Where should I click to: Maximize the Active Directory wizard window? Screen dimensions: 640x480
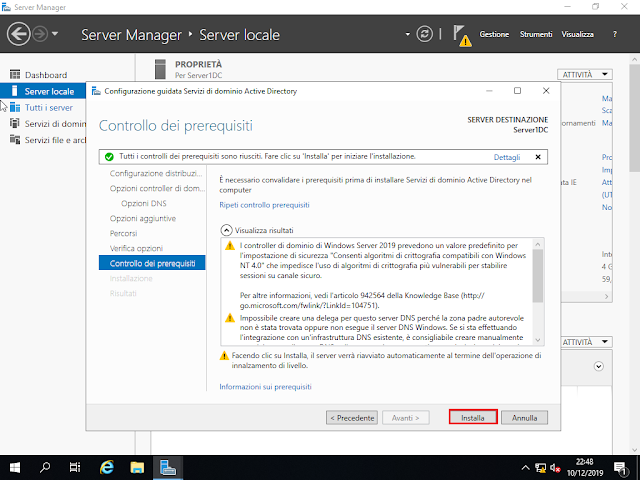click(x=517, y=91)
